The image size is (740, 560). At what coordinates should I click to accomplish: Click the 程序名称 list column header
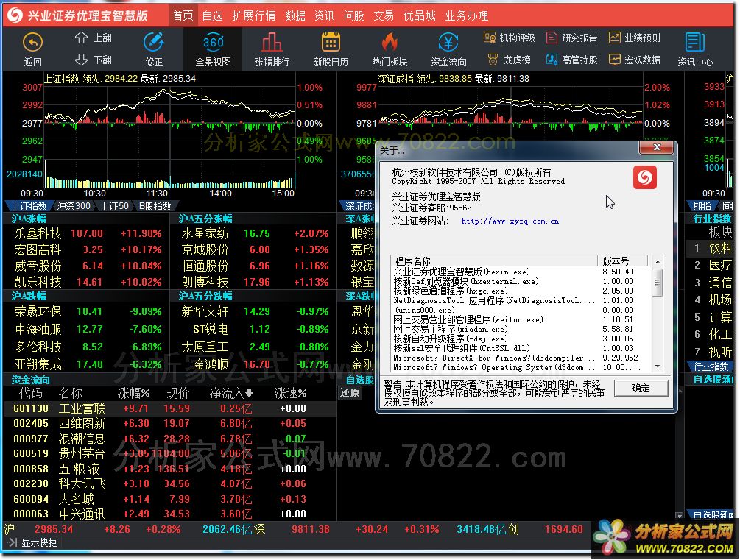(494, 261)
